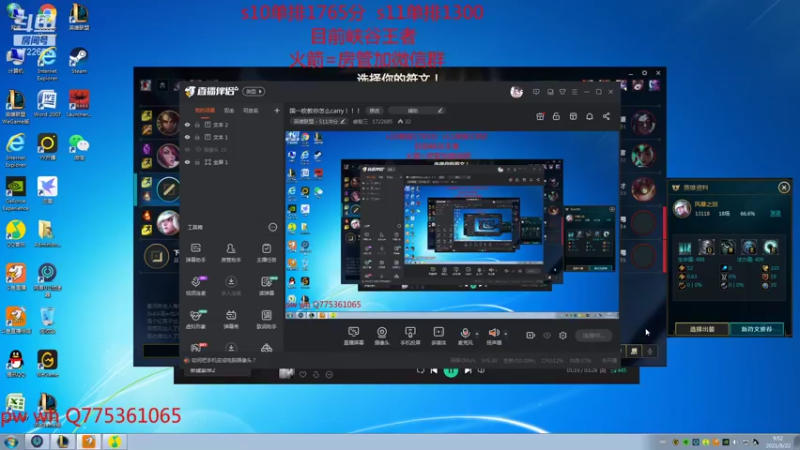Open the Windows Start menu
Viewport: 800px width, 450px height.
[11, 441]
